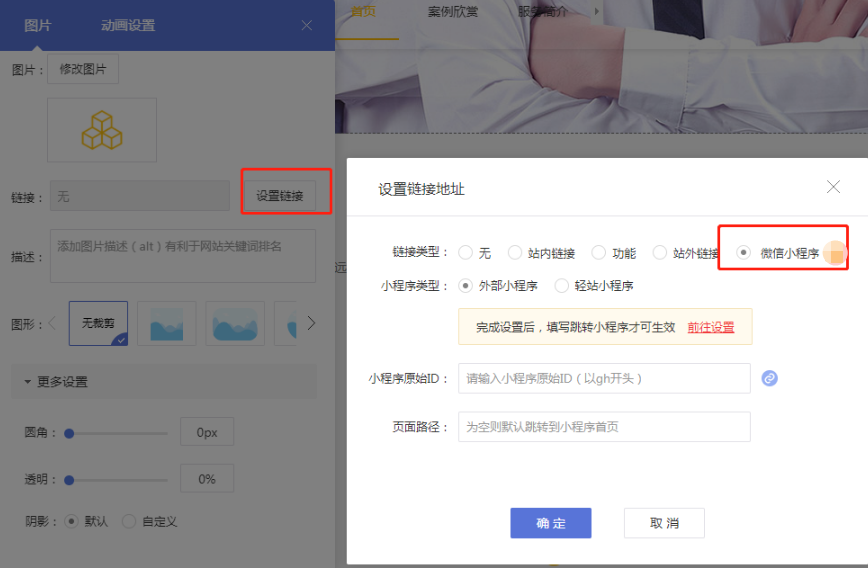The width and height of the screenshot is (868, 568).
Task: Click the 链接 field showing 无
Action: (140, 195)
